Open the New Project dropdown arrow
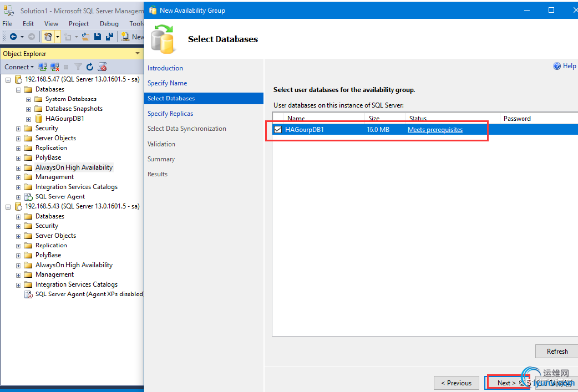The image size is (578, 392). click(x=58, y=37)
